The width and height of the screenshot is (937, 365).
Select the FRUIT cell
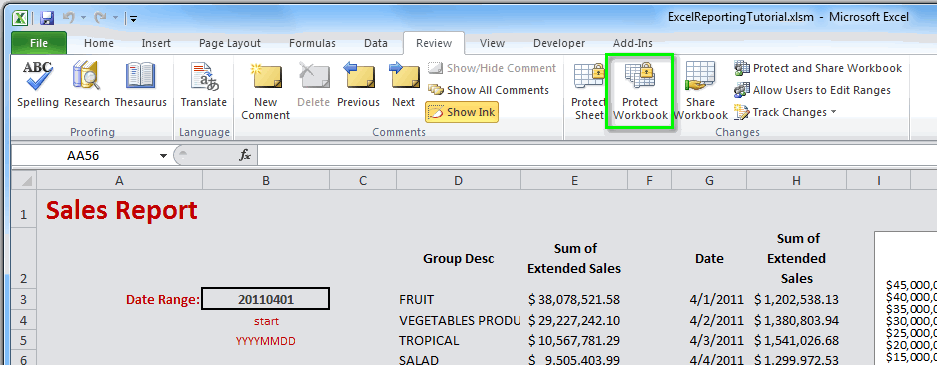point(417,299)
